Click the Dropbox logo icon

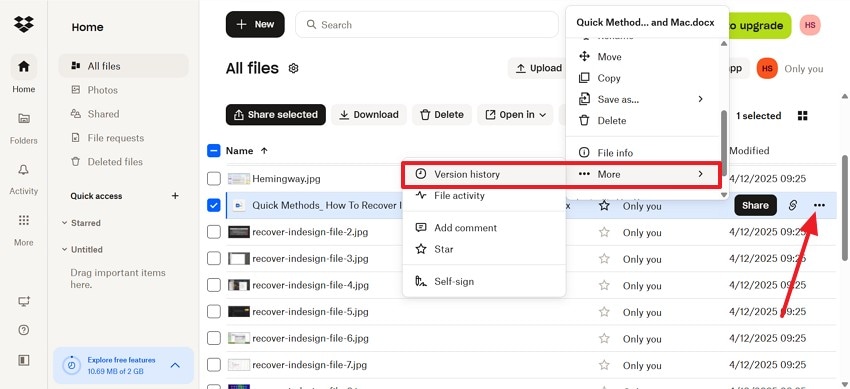[x=23, y=24]
